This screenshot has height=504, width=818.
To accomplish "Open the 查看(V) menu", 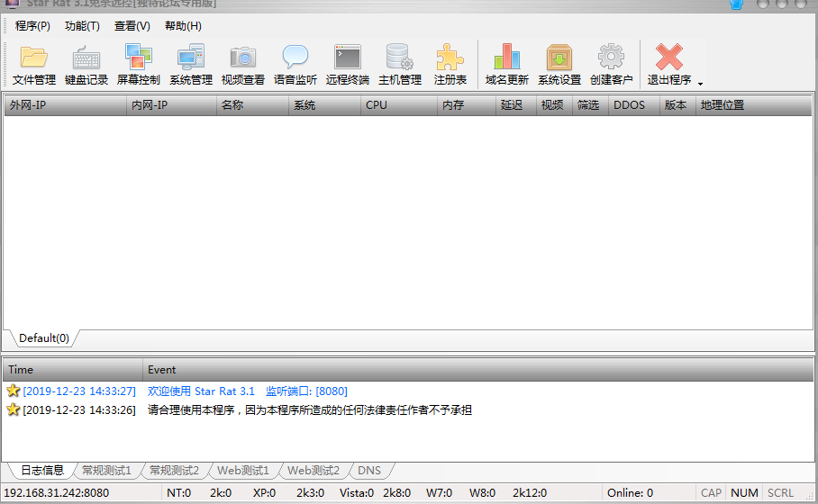I will pyautogui.click(x=132, y=26).
